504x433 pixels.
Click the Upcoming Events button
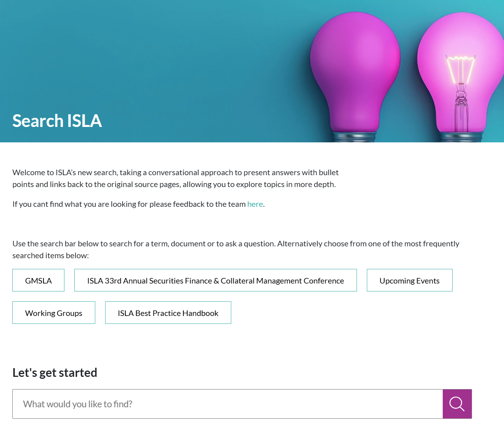coord(410,280)
